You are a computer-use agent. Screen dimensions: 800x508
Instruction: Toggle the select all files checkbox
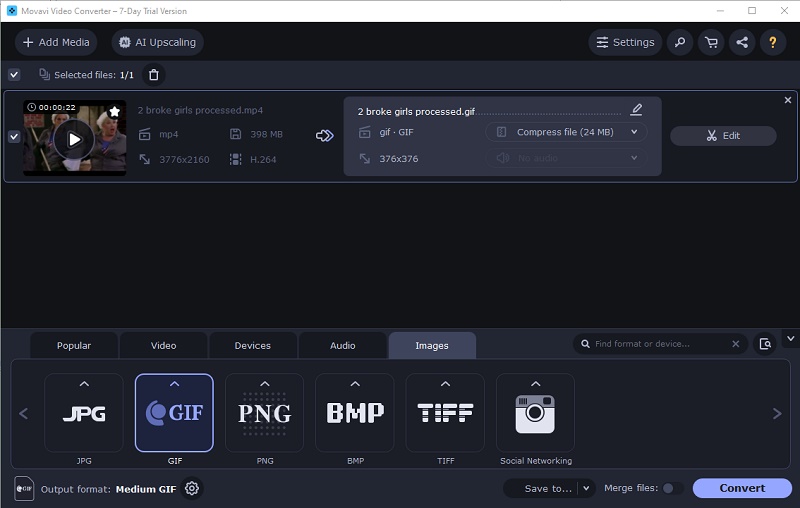click(x=14, y=75)
